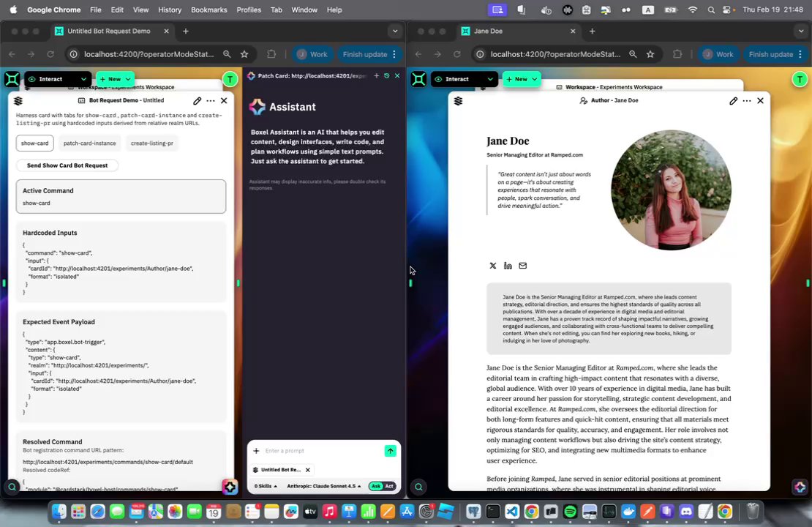
Task: Close the Bot Request Demo card
Action: pyautogui.click(x=224, y=100)
